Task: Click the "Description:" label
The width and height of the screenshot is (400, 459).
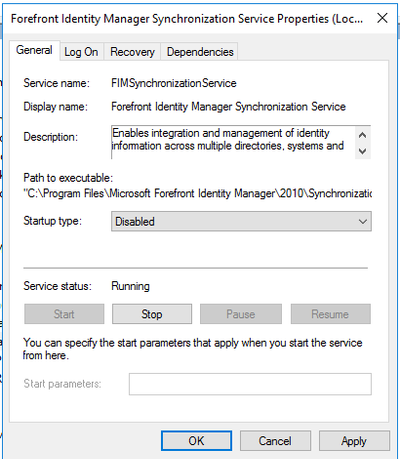Action: [x=50, y=137]
